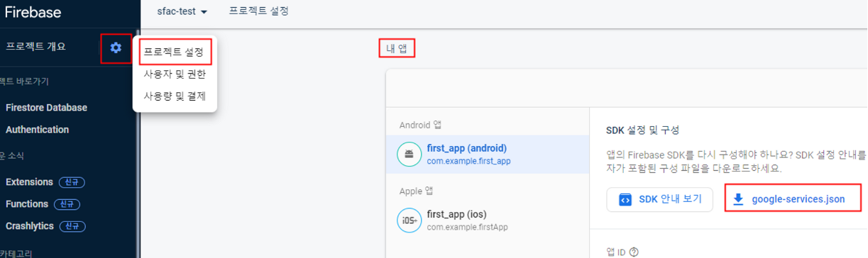Click the SDK 설정 및 구성 heading
Screen dimensions: 868x258
point(642,130)
